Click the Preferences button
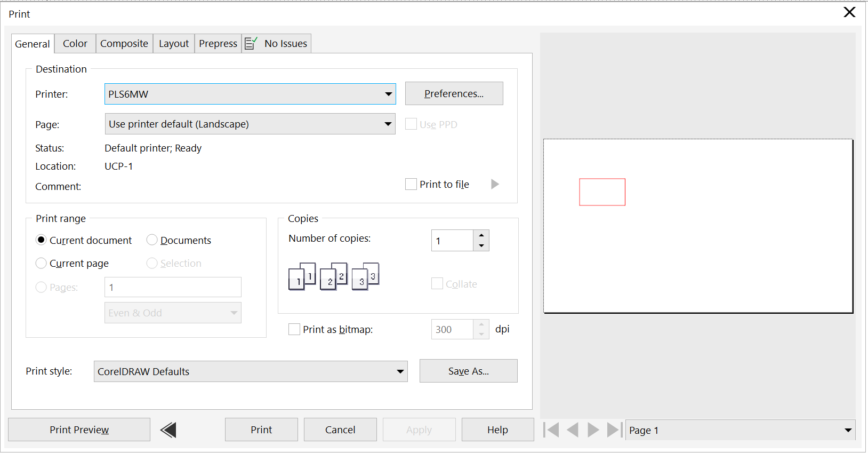This screenshot has height=453, width=868. click(x=454, y=93)
